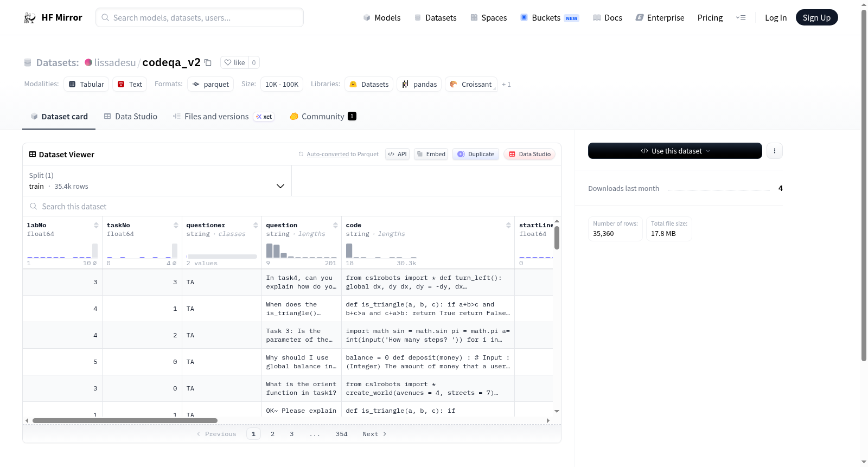Sort the code column
Screen dimensions: 868x467
pyautogui.click(x=508, y=225)
